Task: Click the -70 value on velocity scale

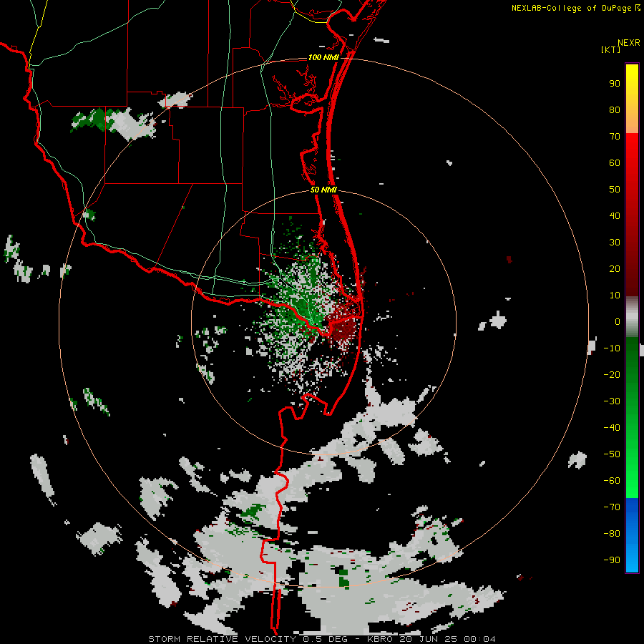Action: (x=612, y=507)
